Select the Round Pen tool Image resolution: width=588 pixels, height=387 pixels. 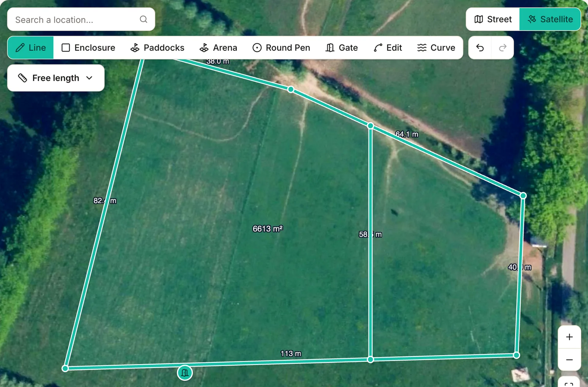[281, 48]
